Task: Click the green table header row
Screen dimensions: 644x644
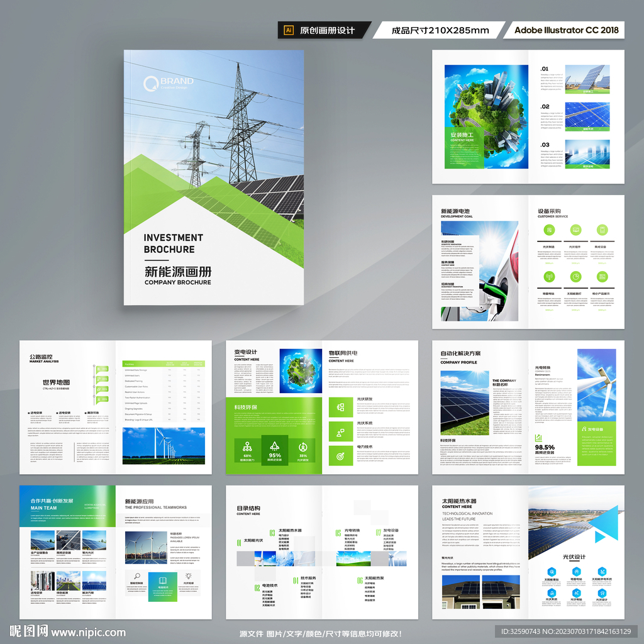Action: [164, 364]
